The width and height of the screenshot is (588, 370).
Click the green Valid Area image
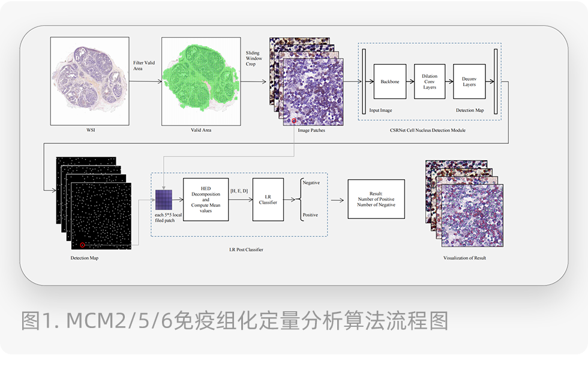point(201,82)
